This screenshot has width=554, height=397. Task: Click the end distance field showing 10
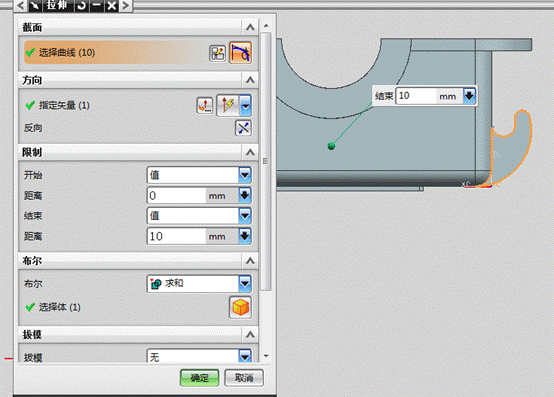(x=176, y=236)
